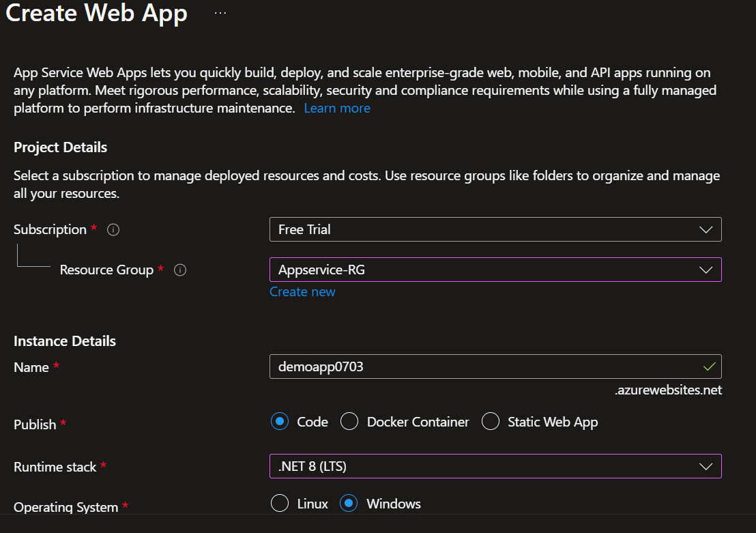Open the Resource Group dropdown showing Appservice-RG
The height and width of the screenshot is (533, 756).
495,270
